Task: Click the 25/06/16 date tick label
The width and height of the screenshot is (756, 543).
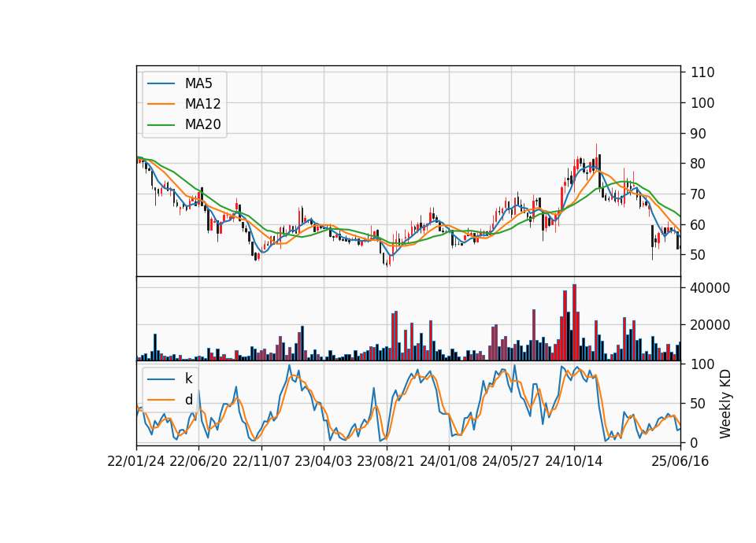Action: click(x=680, y=461)
